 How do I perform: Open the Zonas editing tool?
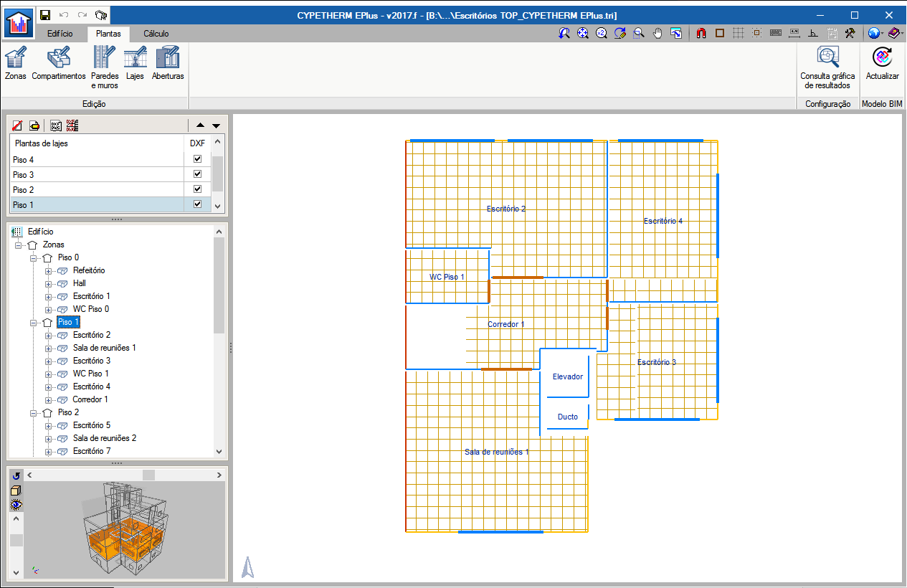16,63
